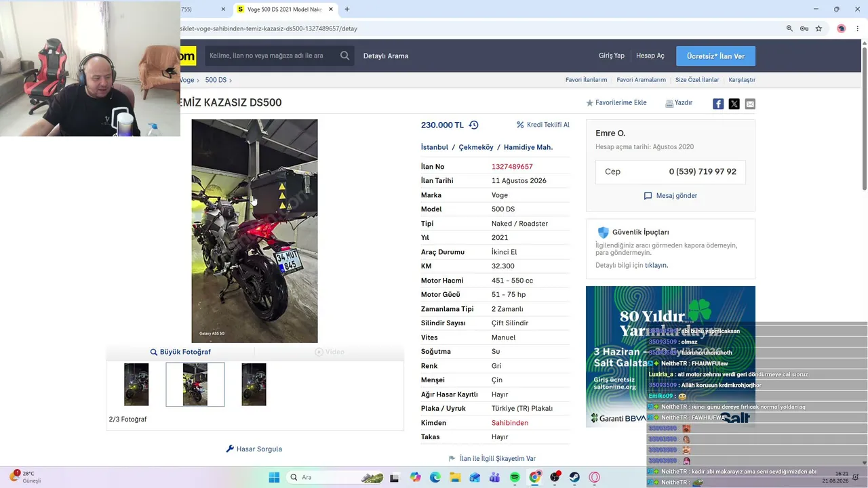Launch Copilot from the taskbar
This screenshot has width=868, height=488.
(x=415, y=477)
